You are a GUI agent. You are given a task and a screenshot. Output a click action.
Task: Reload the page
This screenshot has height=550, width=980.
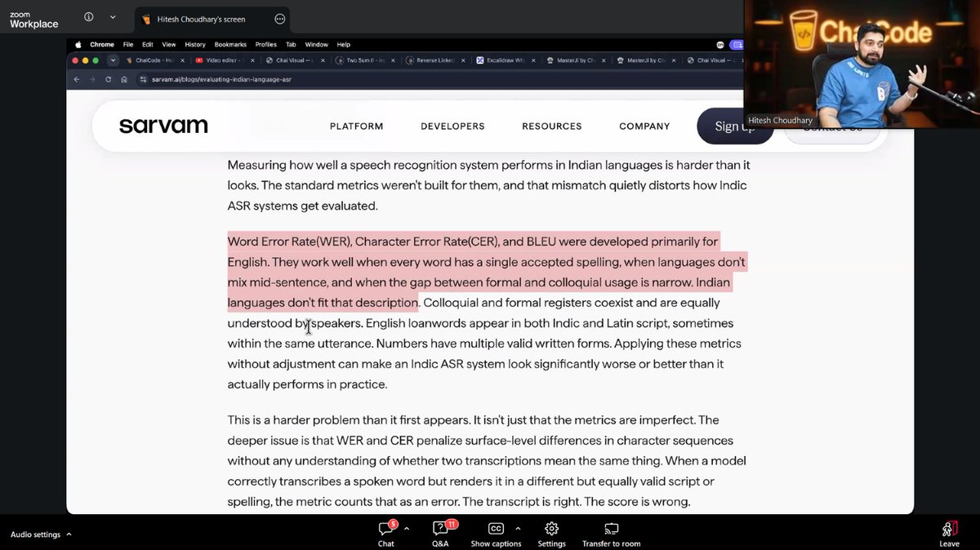[x=109, y=79]
